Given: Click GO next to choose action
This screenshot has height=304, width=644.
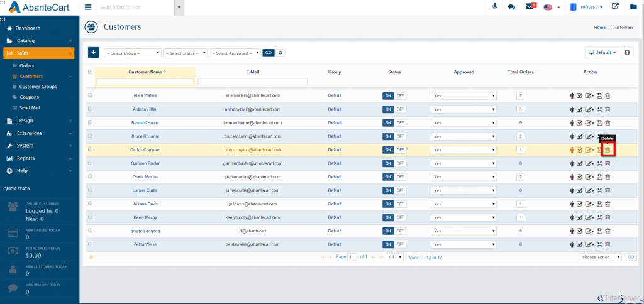Looking at the screenshot, I should (630, 258).
